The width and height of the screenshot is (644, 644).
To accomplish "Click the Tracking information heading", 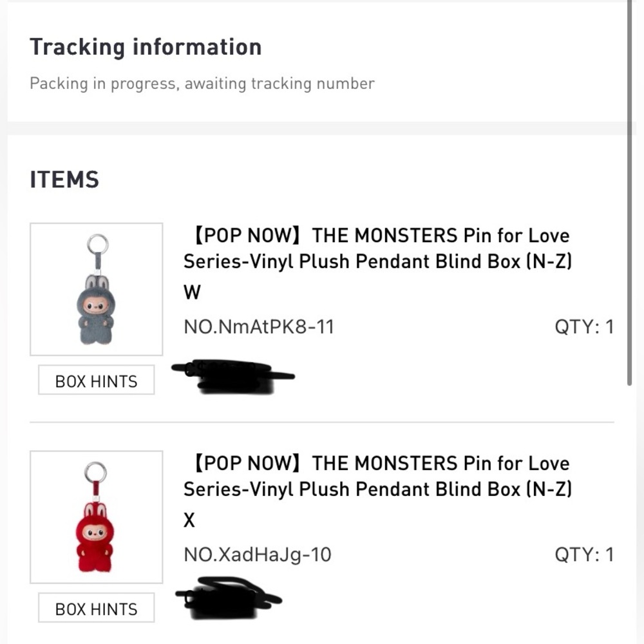I will point(146,47).
